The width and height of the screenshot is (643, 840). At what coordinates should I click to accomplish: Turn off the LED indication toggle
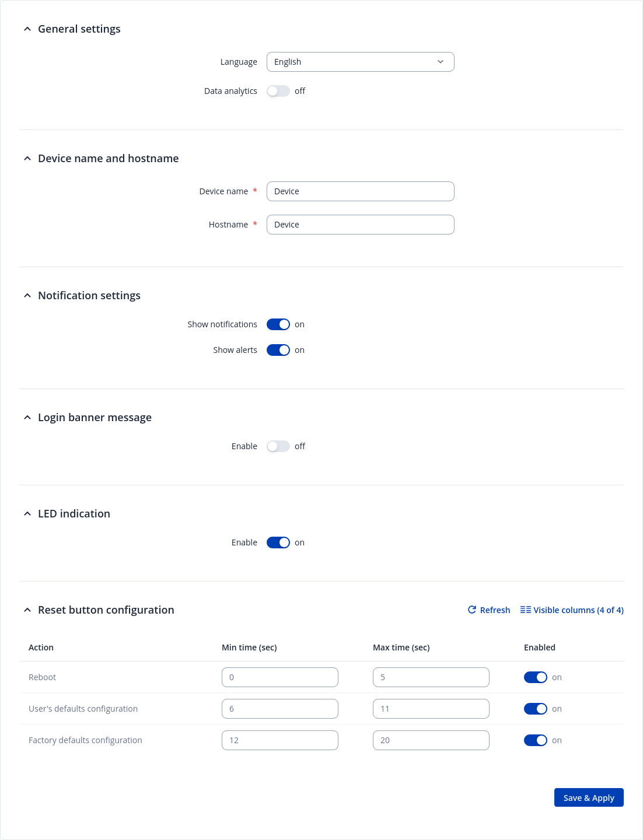pyautogui.click(x=278, y=542)
